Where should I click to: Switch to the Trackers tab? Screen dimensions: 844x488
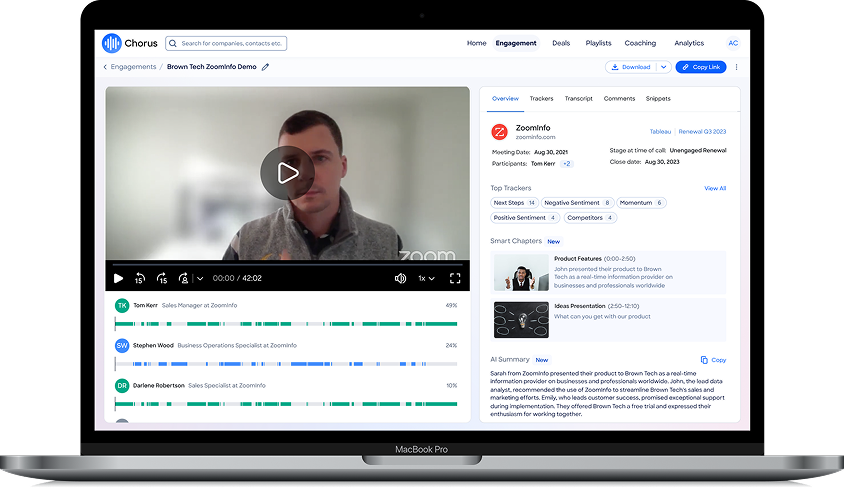point(541,98)
